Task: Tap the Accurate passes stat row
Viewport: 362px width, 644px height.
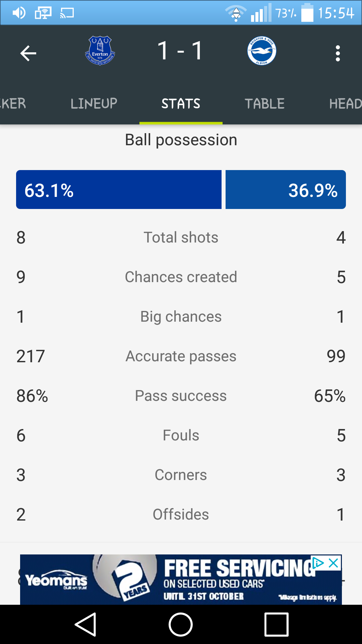Action: tap(181, 356)
